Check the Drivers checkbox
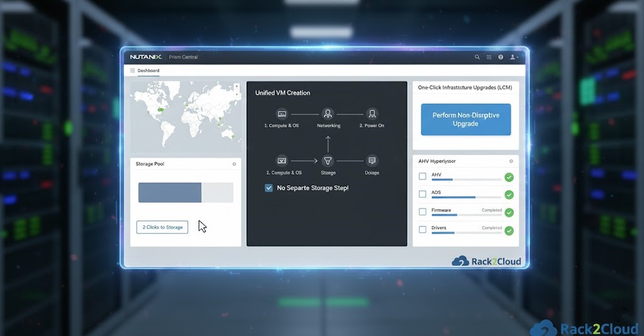Viewport: 644px width, 336px height. 423,229
